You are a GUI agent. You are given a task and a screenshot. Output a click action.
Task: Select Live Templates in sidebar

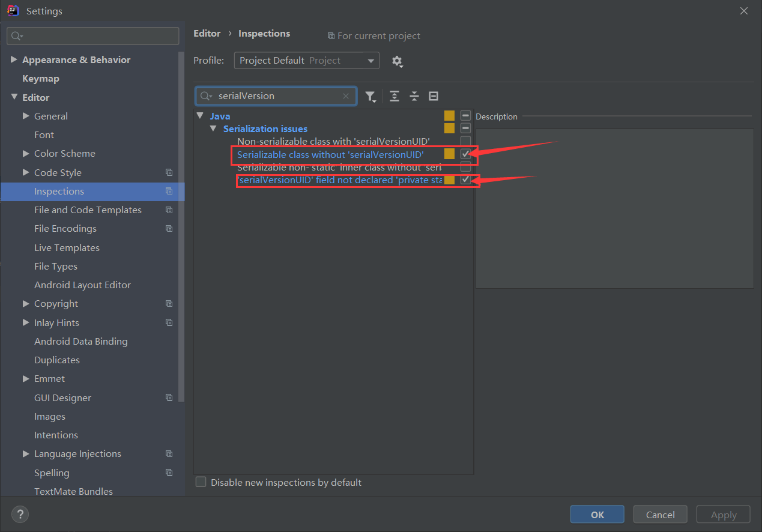[67, 247]
